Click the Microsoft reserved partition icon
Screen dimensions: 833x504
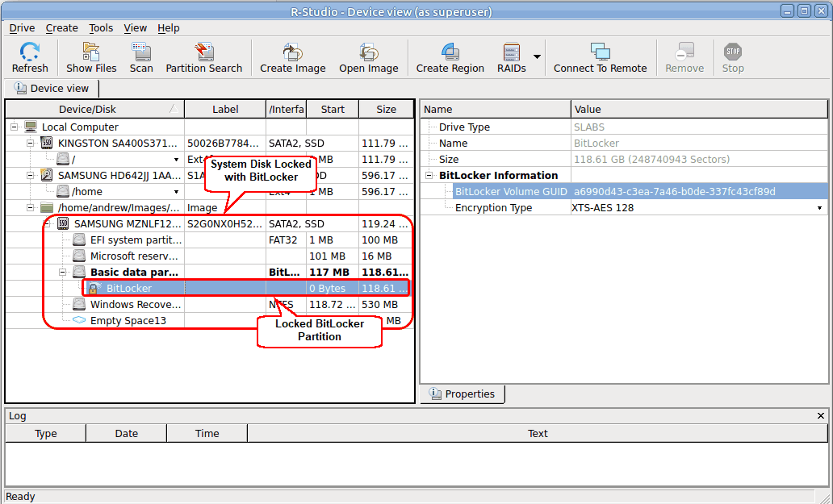[79, 256]
